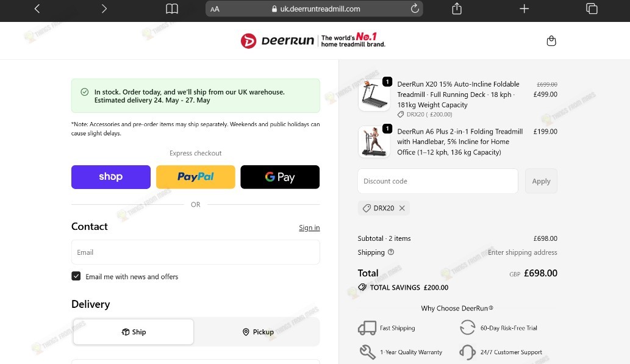The height and width of the screenshot is (364, 630).
Task: Select the £199.00 A6 Plus price
Action: [x=545, y=131]
